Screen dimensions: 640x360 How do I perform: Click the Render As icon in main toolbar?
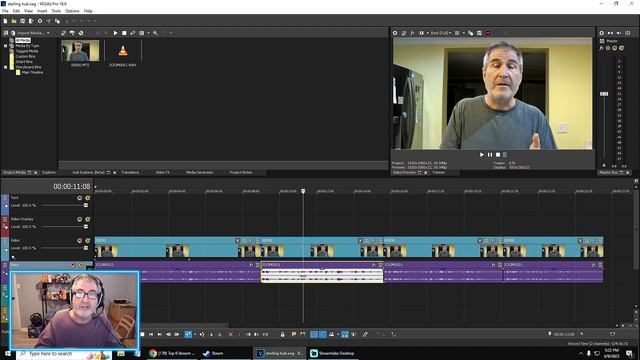pos(31,21)
